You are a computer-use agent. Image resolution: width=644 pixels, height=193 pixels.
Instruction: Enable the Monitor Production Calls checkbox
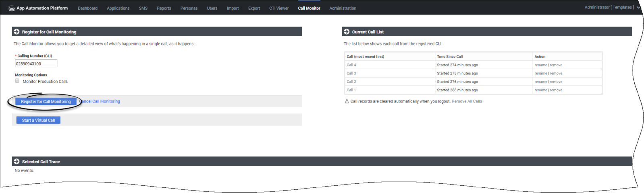[x=17, y=81]
